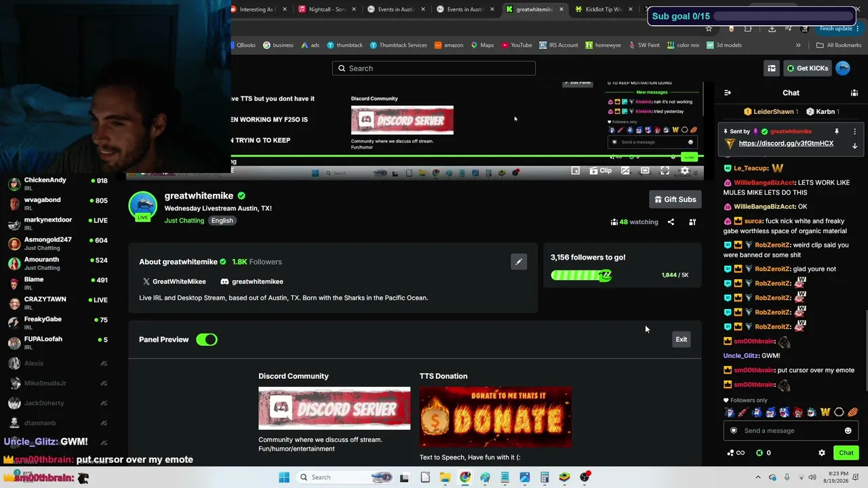Open the pinned message options menu
868x488 pixels.
[854, 131]
